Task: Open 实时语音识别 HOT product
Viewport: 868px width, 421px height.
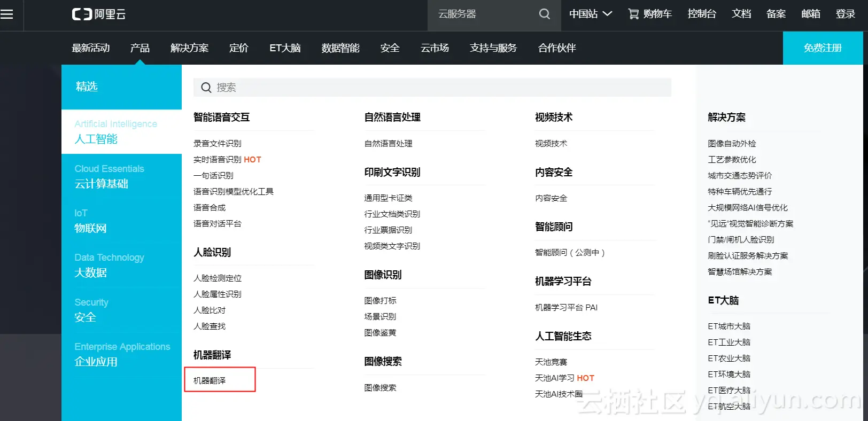Action: [x=227, y=160]
